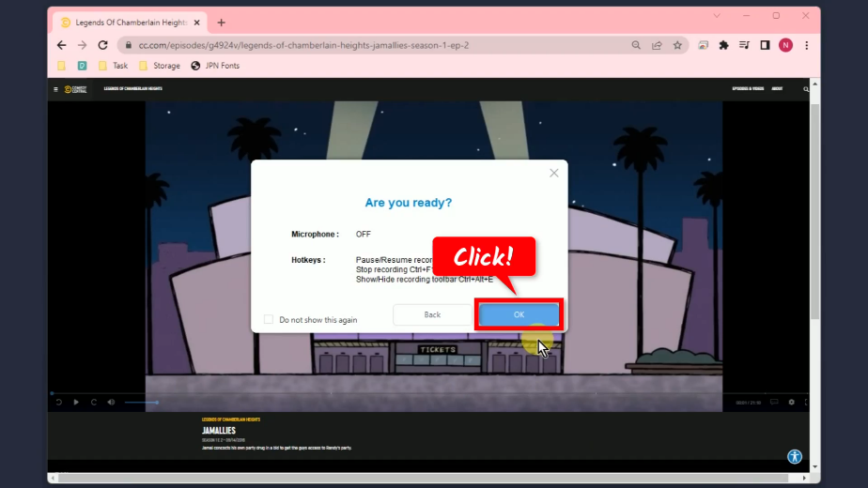Open the green D bookmark
Screen dimensions: 868x488
pos(82,66)
